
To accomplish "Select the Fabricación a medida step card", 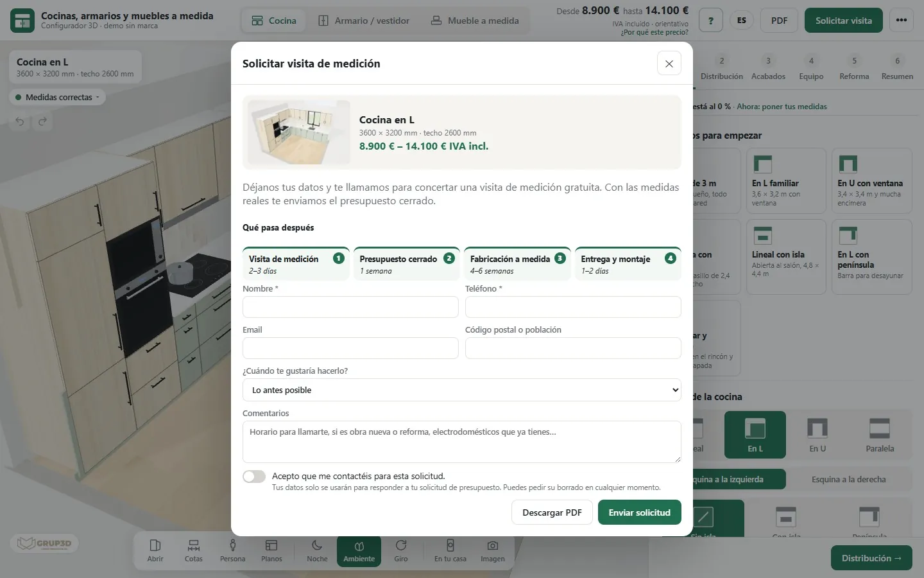I will tap(517, 264).
